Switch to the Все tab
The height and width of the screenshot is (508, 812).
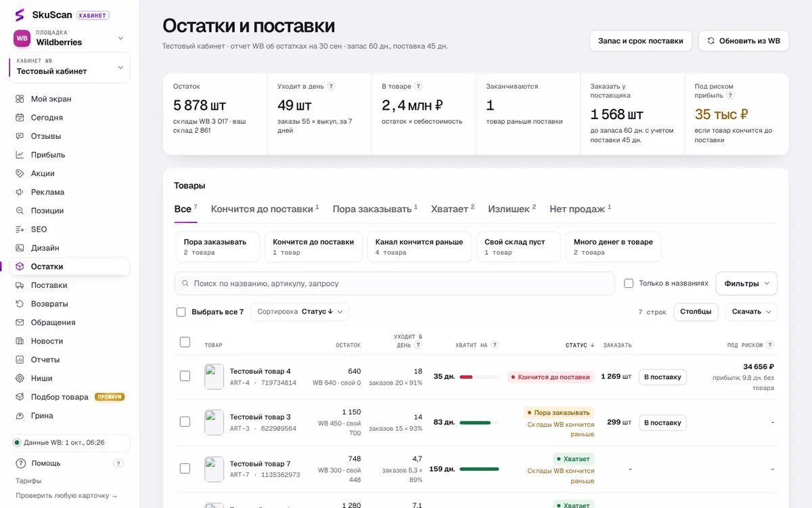(185, 209)
